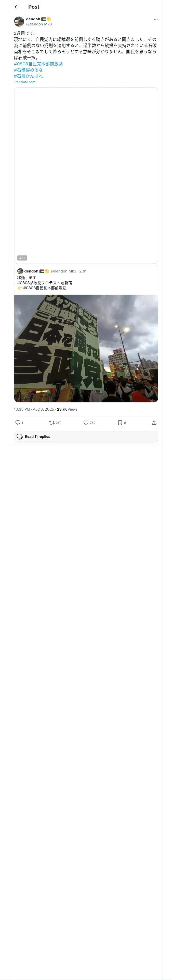Translate the post text

pos(24,82)
